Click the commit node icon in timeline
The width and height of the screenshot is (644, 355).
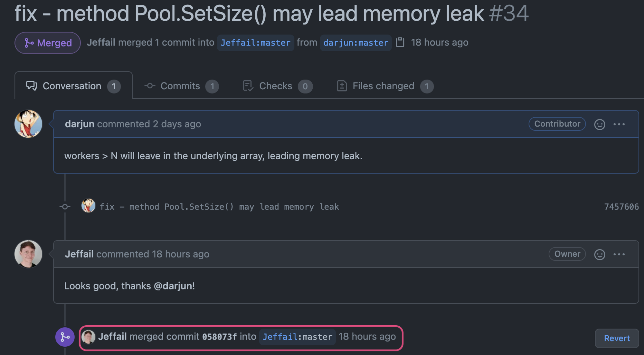[x=65, y=207]
